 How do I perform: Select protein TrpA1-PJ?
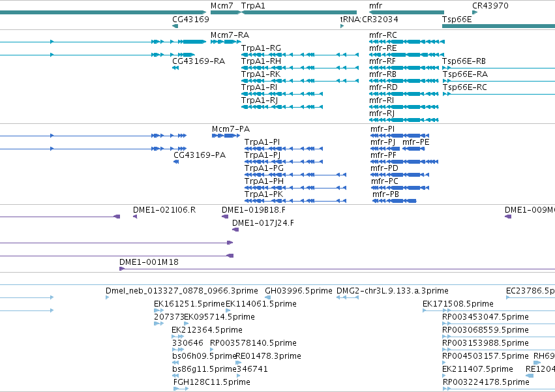tap(284, 162)
